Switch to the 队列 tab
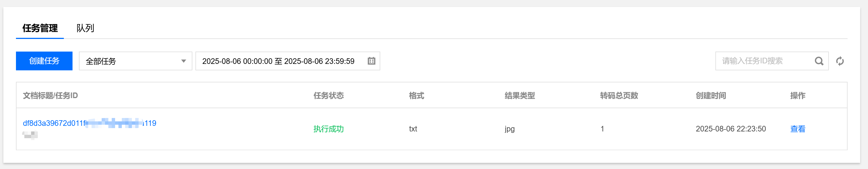The image size is (868, 169). (85, 28)
